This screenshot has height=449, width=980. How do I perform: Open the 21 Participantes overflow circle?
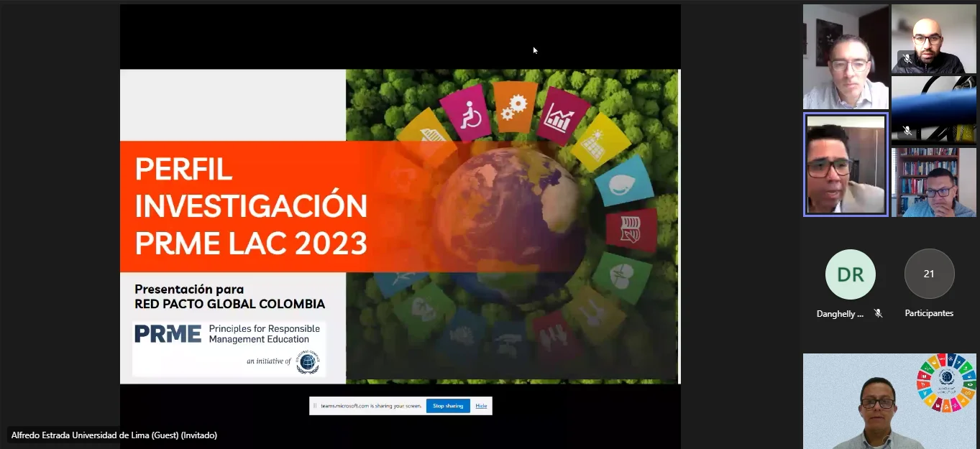[929, 274]
